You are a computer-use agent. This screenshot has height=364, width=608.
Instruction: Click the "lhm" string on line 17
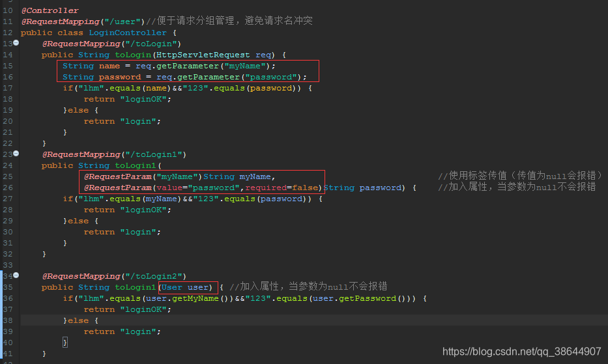[x=91, y=88]
